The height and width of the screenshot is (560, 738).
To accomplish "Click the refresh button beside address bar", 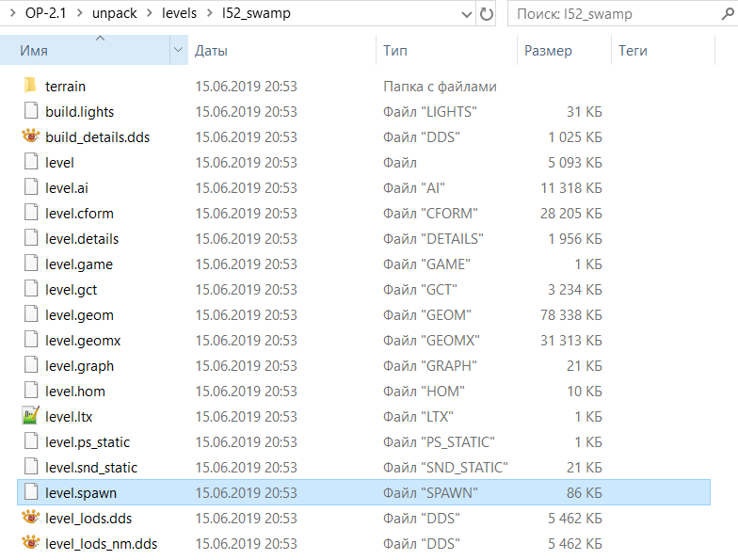I will (486, 13).
